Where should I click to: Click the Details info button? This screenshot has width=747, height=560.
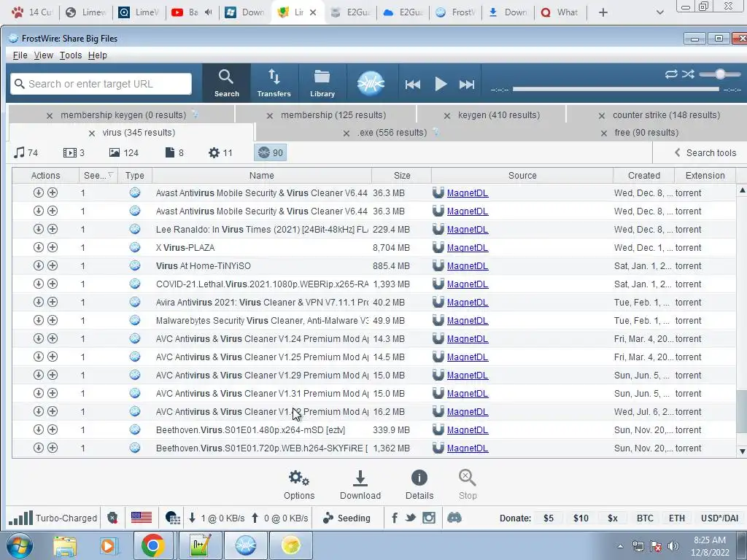point(419,485)
